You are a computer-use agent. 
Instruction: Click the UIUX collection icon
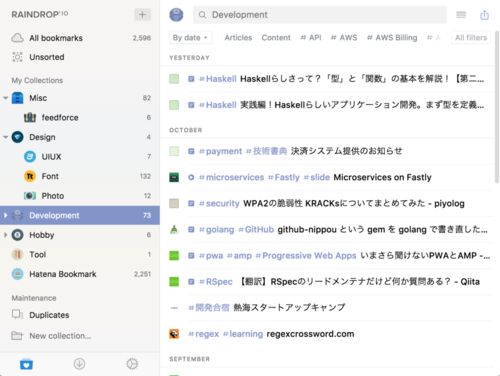point(30,156)
